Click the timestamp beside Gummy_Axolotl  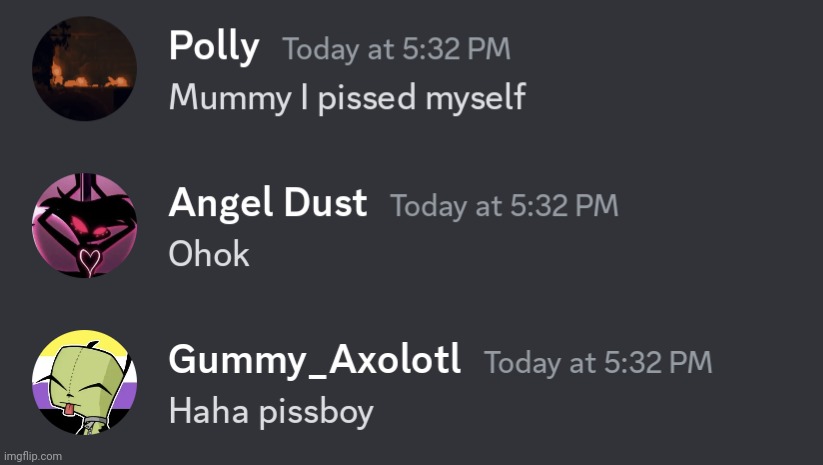(x=598, y=362)
